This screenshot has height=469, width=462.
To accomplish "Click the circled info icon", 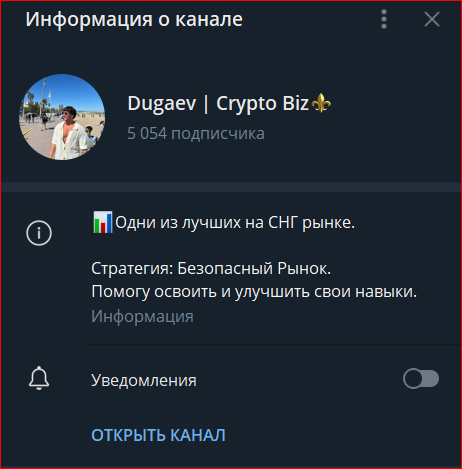I will pos(39,233).
